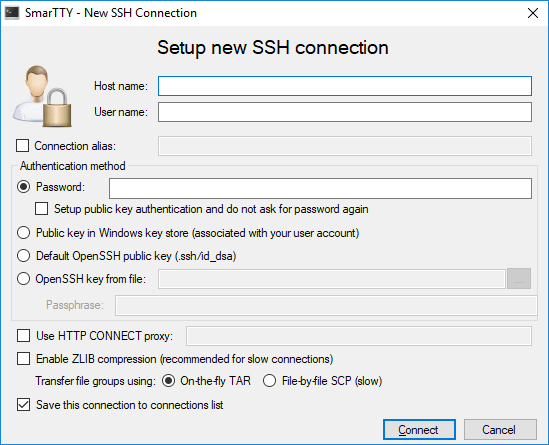Screen dimensions: 549x445
Task: Select On-the-fly TAR transfer option
Action: pyautogui.click(x=168, y=381)
